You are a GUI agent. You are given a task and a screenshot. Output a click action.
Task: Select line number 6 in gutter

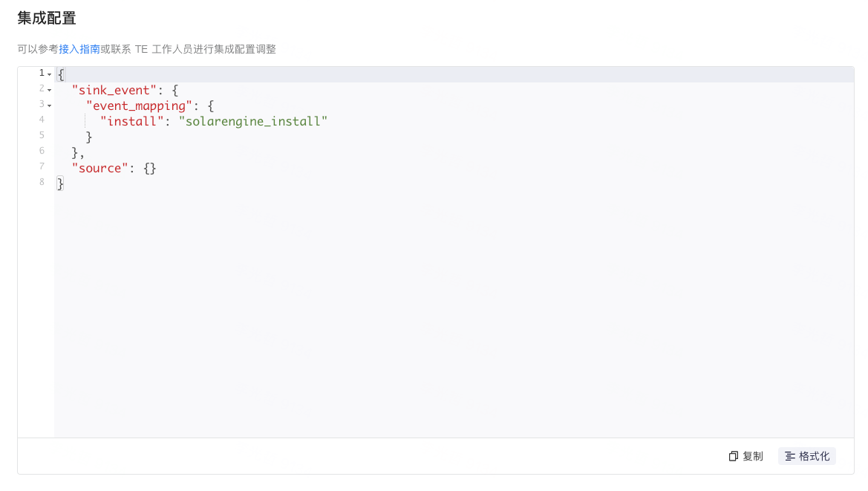[42, 151]
